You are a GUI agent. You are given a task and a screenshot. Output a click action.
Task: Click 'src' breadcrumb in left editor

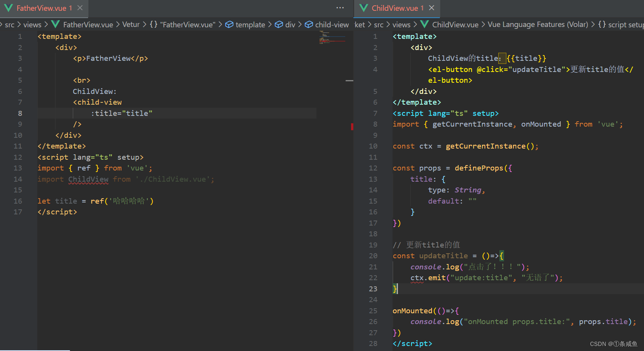click(x=10, y=25)
